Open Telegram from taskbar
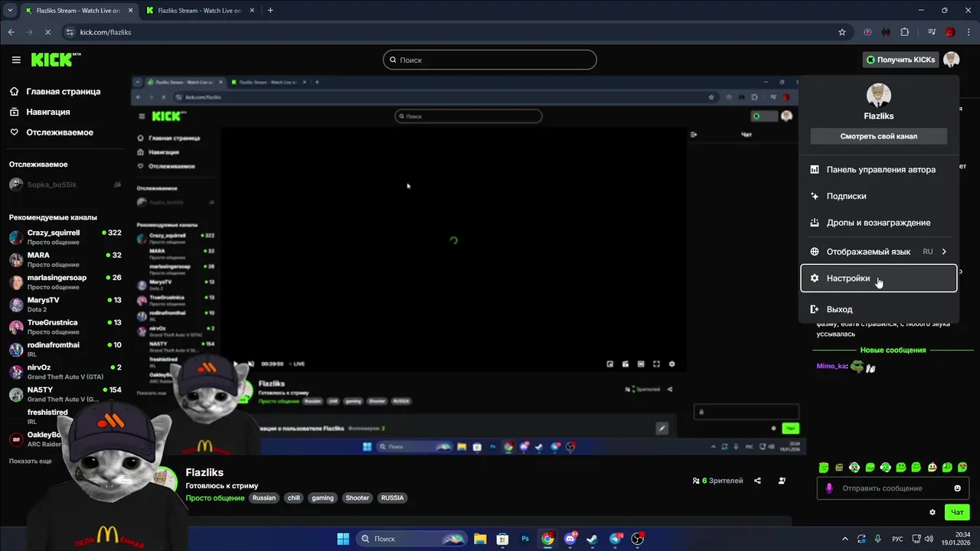This screenshot has width=980, height=551. point(616,539)
